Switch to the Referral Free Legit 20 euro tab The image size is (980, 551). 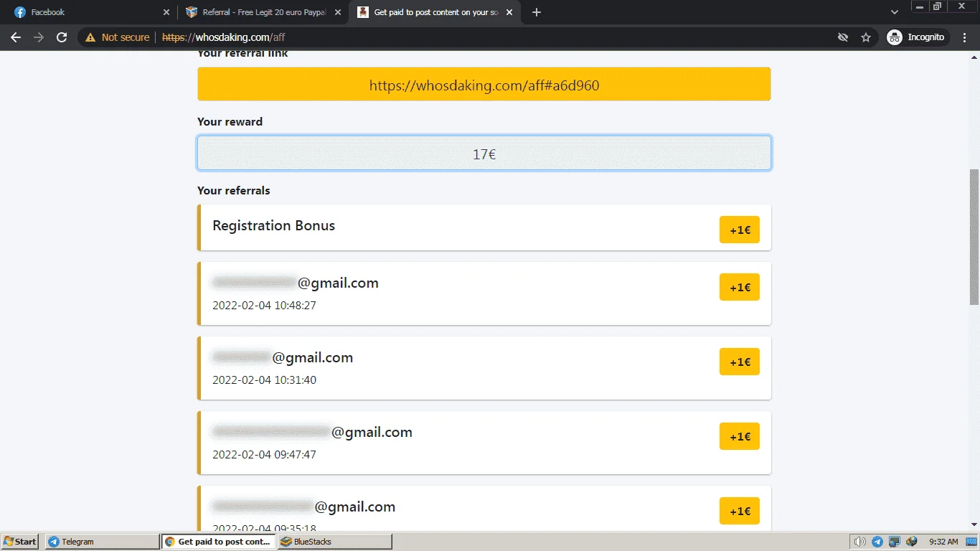tap(264, 12)
